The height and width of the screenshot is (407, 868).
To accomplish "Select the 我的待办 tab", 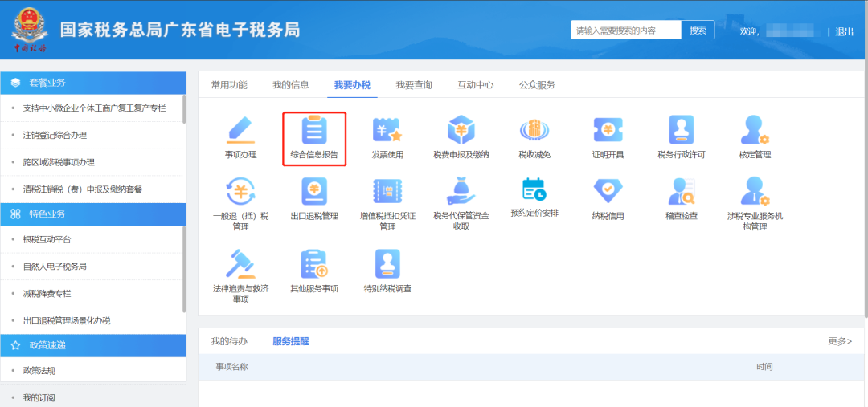I will 229,341.
